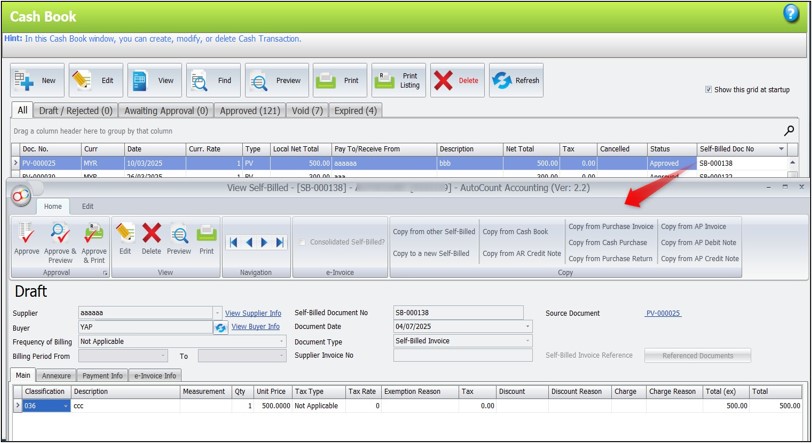
Task: Refresh the Cash Book grid
Action: tap(515, 81)
